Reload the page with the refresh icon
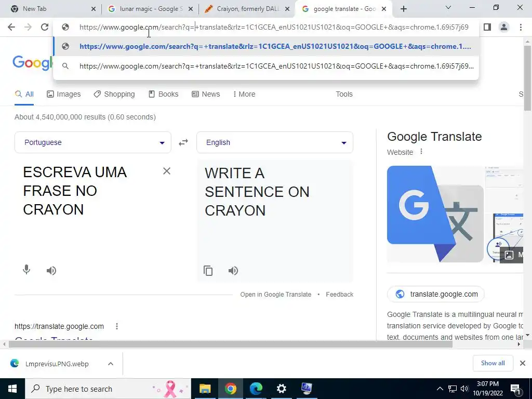Viewport: 532px width, 399px height. click(45, 27)
